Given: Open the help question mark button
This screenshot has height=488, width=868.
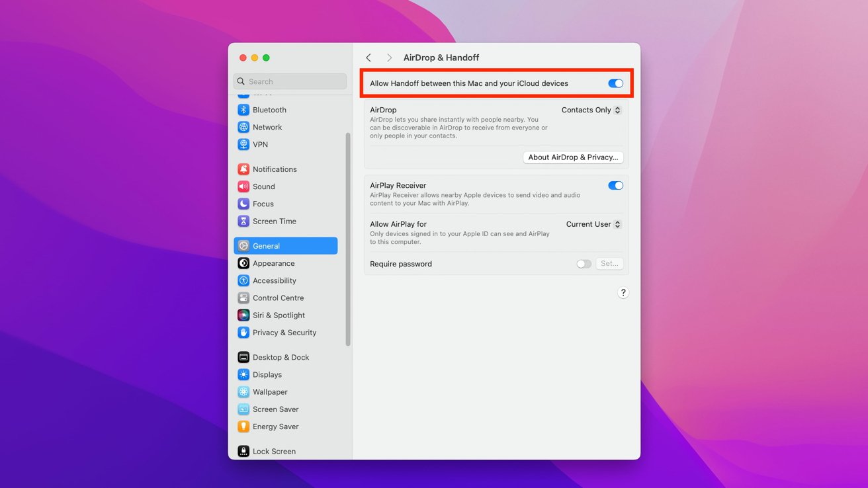Looking at the screenshot, I should pos(623,292).
